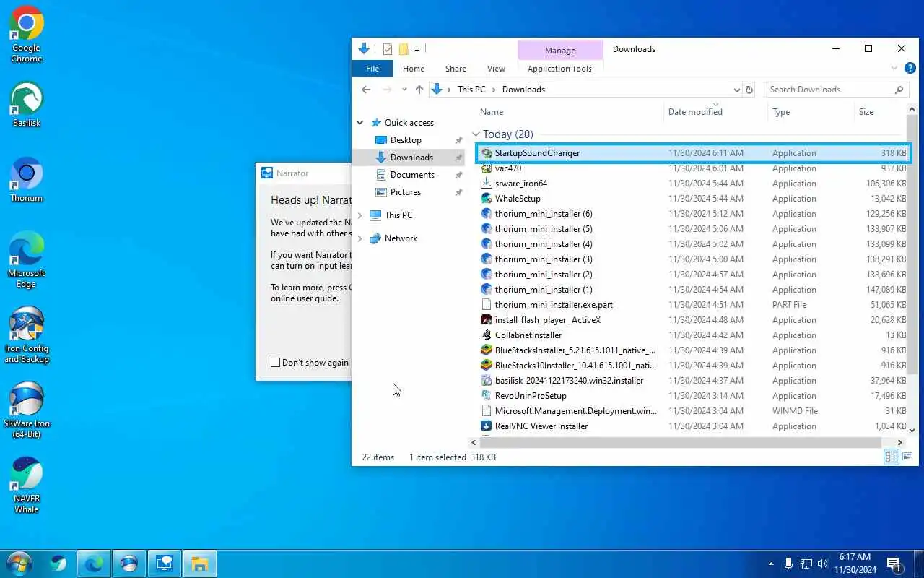This screenshot has width=924, height=578.
Task: Go up one folder level
Action: (x=419, y=90)
